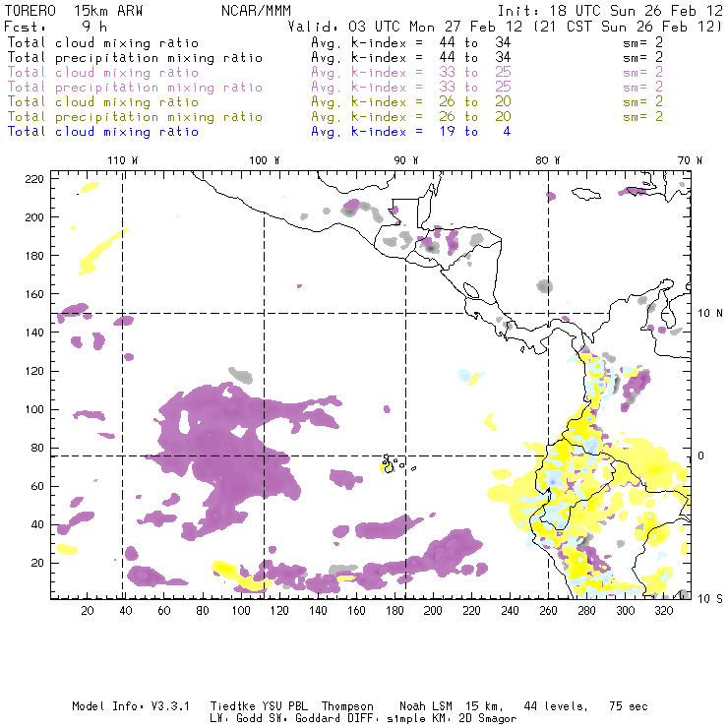Select the "80 W" longitude label
This screenshot has width=728, height=728.
(x=548, y=160)
